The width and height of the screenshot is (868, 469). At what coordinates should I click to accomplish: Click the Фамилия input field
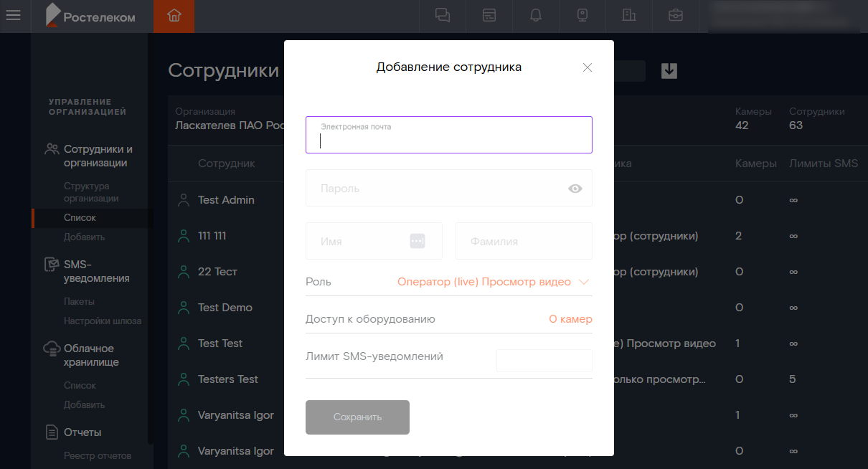pyautogui.click(x=524, y=241)
